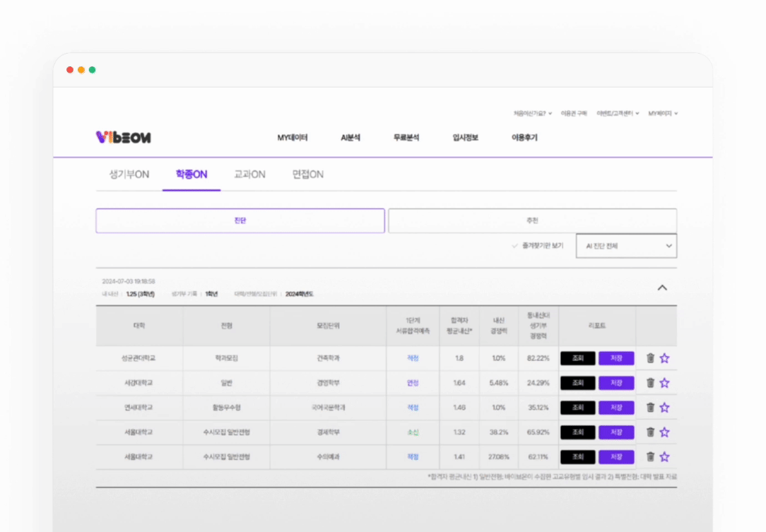
Task: Collapse the diagnosis result section chevron
Action: click(x=662, y=288)
